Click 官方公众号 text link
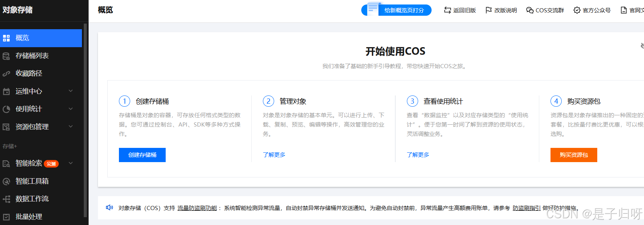644x225 pixels. (x=597, y=10)
